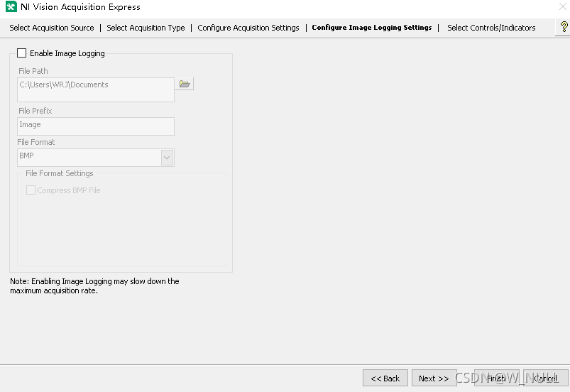Image resolution: width=570 pixels, height=392 pixels.
Task: Go to Select Acquisition Source step
Action: (52, 28)
